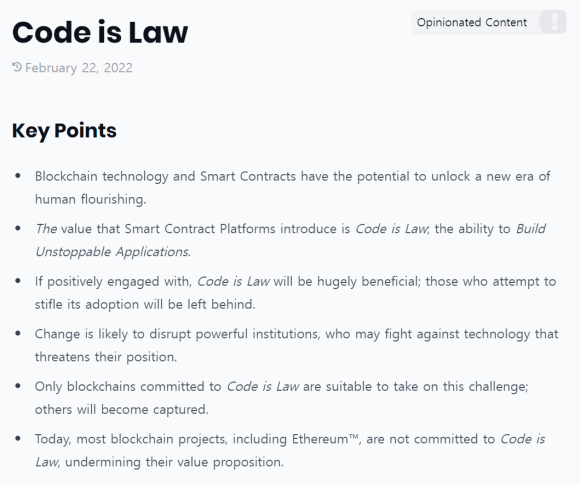Click the bullet about blockchains becoming captured
The image size is (580, 485).
(x=281, y=398)
